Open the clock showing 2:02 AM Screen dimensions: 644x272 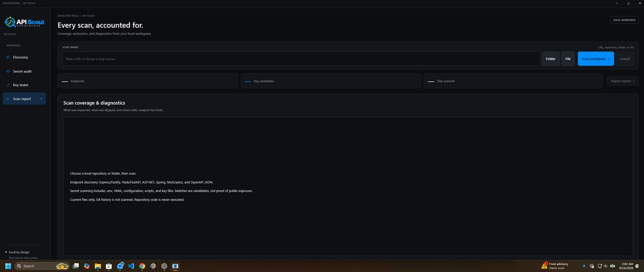(x=627, y=266)
